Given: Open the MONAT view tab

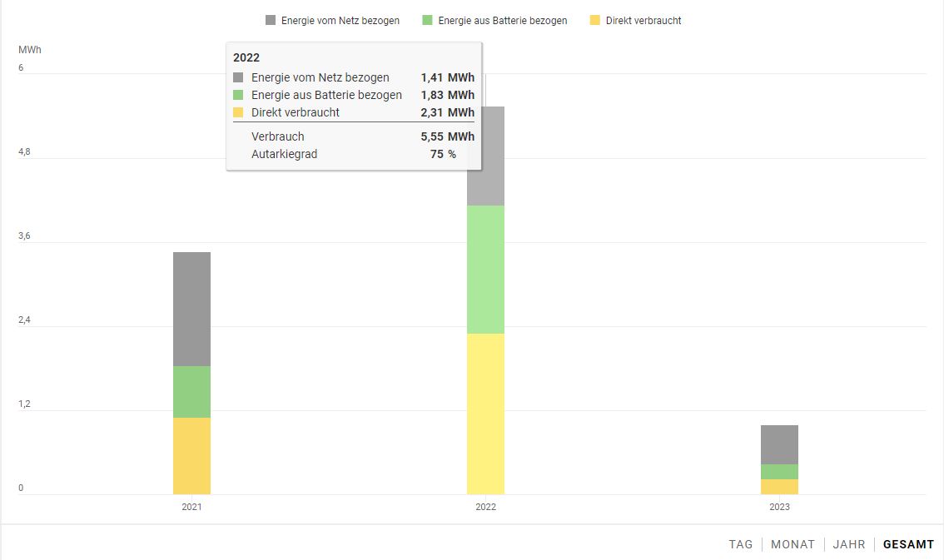Looking at the screenshot, I should coord(792,544).
